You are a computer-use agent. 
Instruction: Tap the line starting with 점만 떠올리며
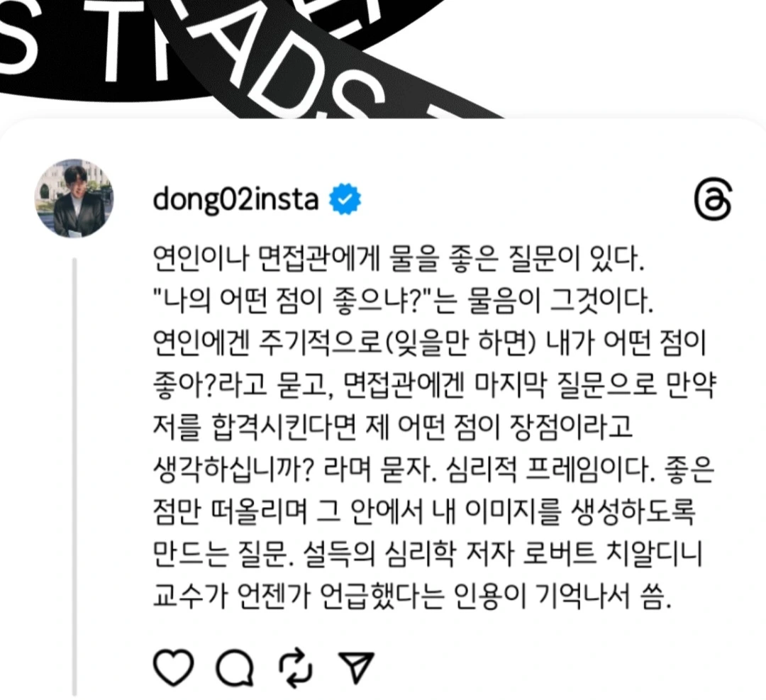[423, 513]
